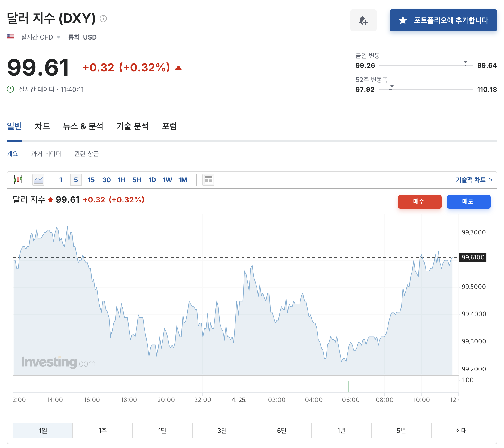The image size is (504, 448).
Task: Select the 15-minute chart interval
Action: [91, 180]
